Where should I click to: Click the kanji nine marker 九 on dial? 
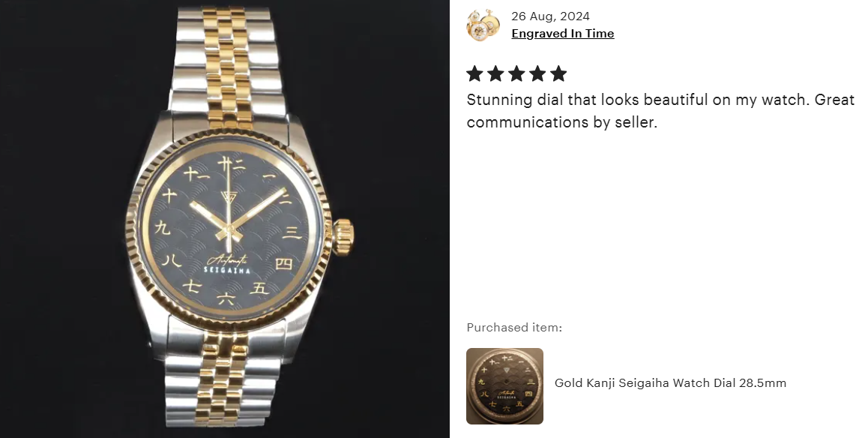(x=162, y=227)
